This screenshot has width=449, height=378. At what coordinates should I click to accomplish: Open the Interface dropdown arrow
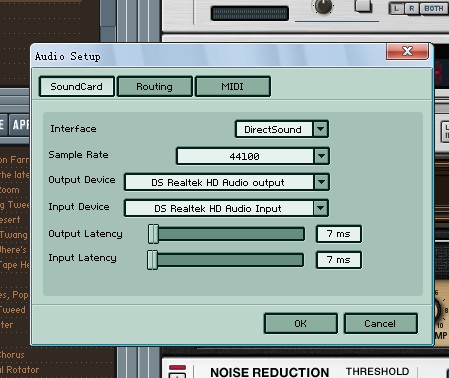pos(321,129)
